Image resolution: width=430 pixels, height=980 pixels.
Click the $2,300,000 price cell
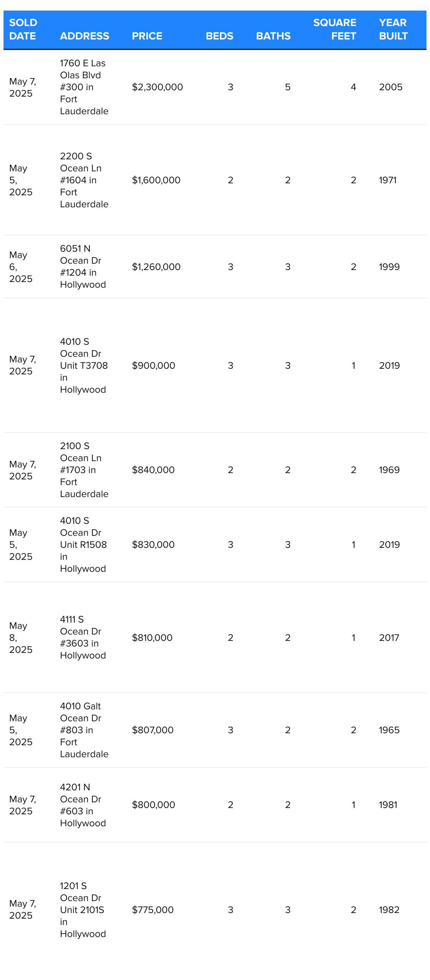[157, 87]
